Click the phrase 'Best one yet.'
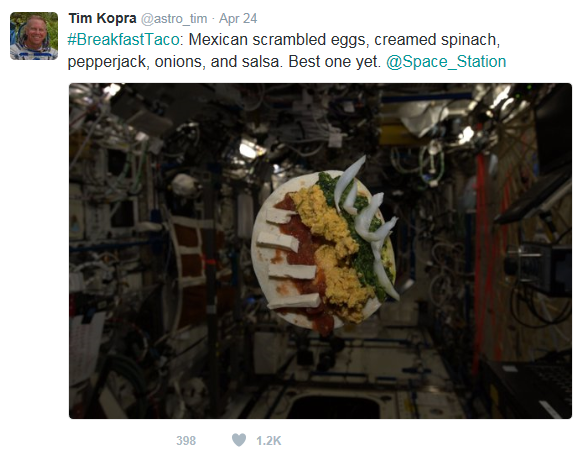The image size is (581, 457). click(x=335, y=62)
